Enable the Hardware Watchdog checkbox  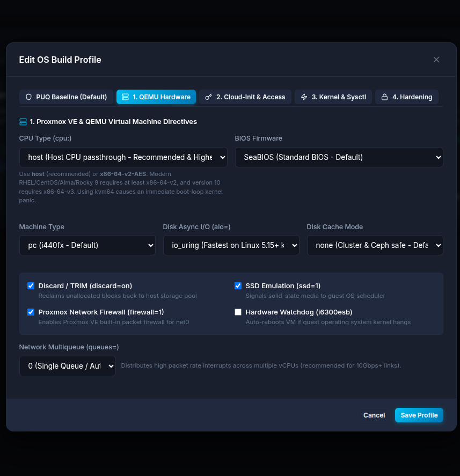(238, 312)
